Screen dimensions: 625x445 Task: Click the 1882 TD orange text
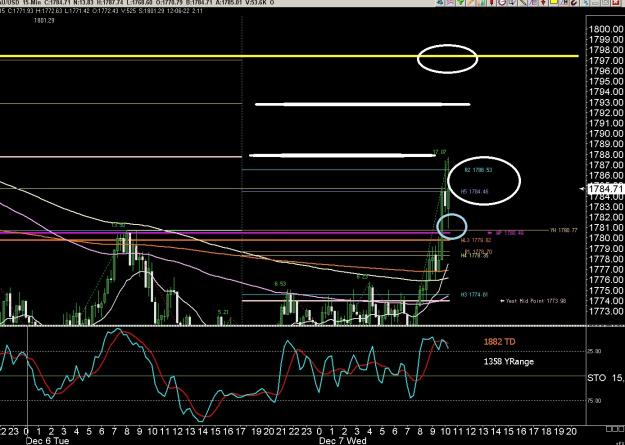pos(499,342)
